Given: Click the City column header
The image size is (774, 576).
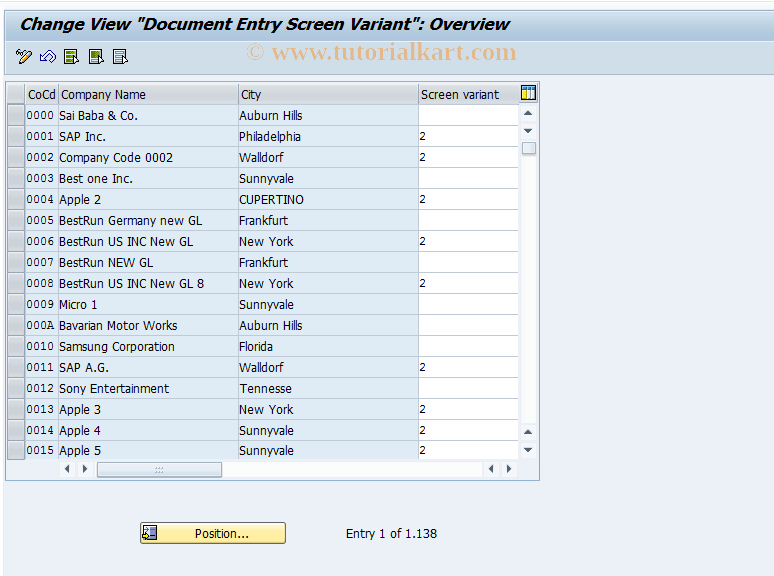Looking at the screenshot, I should [x=328, y=94].
